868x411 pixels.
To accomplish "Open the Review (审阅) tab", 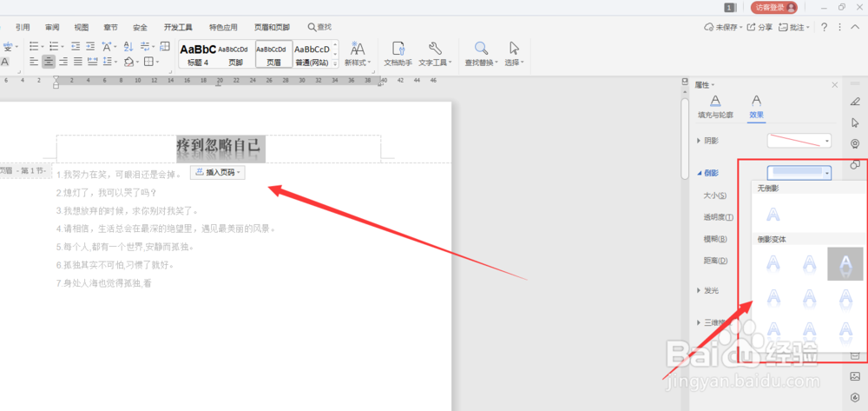I will 52,27.
